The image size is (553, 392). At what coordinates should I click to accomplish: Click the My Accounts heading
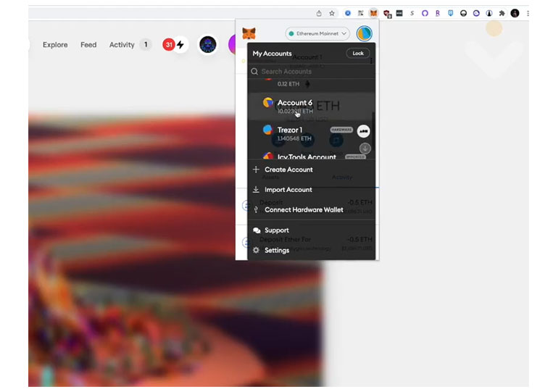pos(272,54)
